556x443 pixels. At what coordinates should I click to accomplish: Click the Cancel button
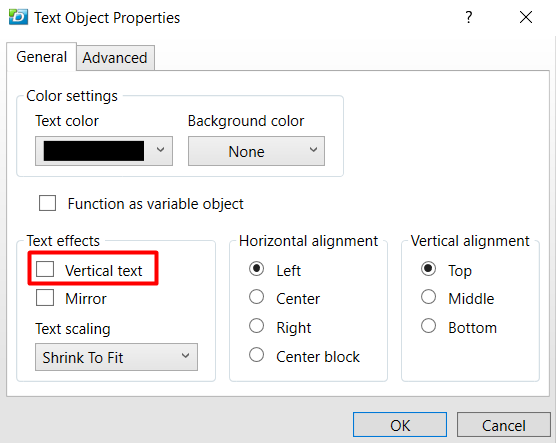tap(504, 425)
